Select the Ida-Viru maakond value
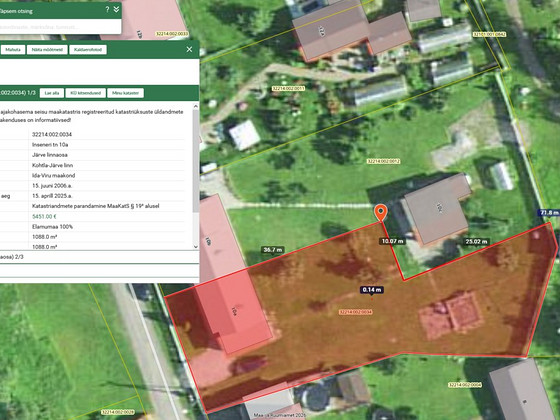The height and width of the screenshot is (420, 560). coord(53,175)
